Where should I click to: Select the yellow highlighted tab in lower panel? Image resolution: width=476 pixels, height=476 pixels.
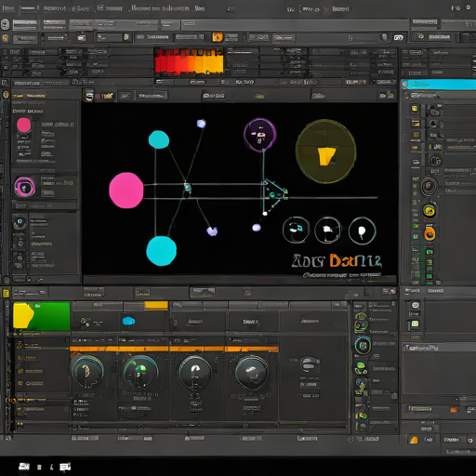(x=156, y=306)
